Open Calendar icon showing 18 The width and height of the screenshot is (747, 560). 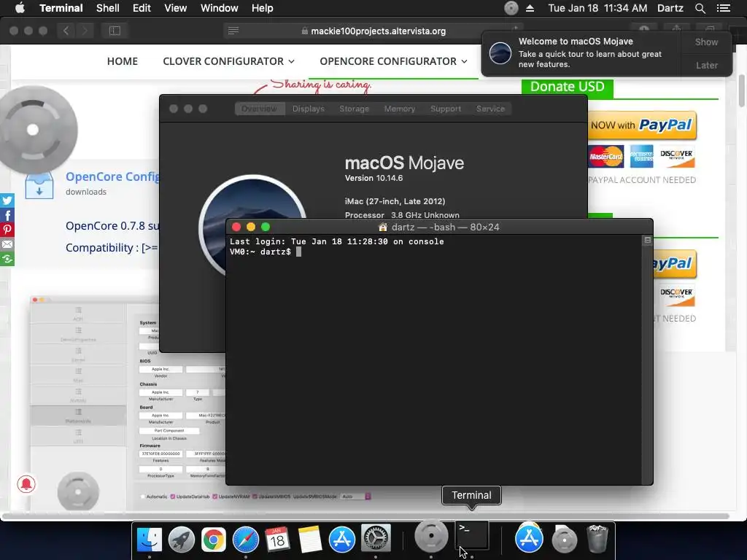(277, 540)
